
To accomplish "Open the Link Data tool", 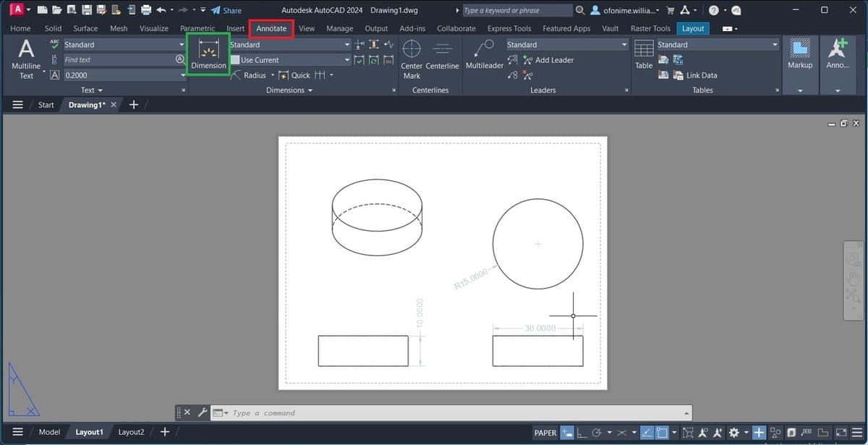I will tap(692, 75).
